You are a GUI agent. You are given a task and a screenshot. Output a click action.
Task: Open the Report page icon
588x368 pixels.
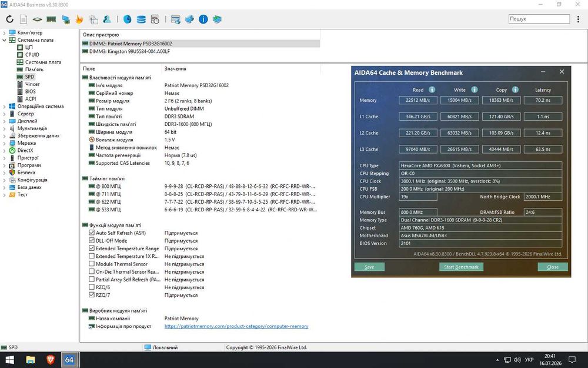[24, 19]
